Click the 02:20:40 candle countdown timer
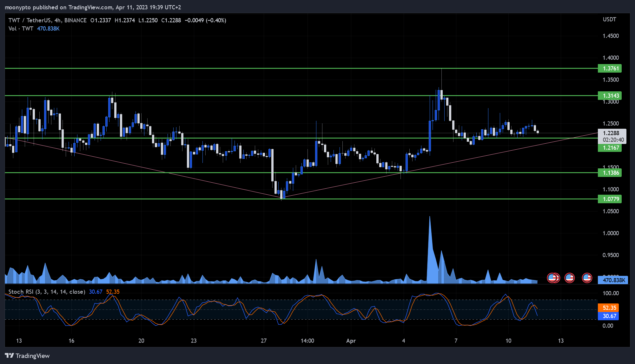This screenshot has width=635, height=364. (613, 140)
